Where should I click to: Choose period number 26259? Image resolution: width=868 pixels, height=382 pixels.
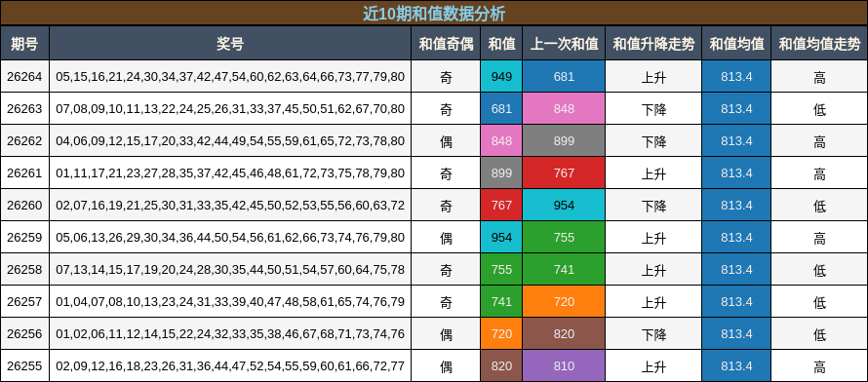click(x=24, y=237)
